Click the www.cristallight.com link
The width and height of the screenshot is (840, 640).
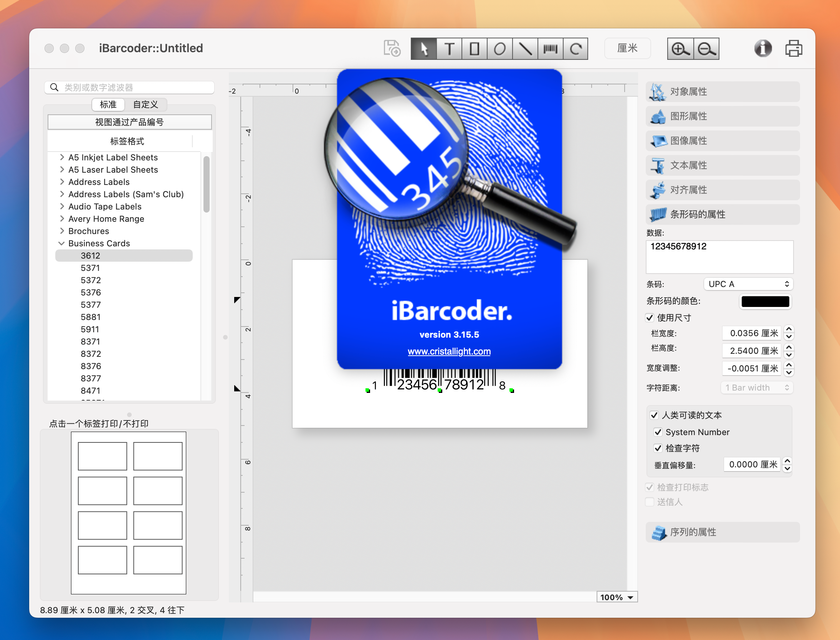point(449,350)
